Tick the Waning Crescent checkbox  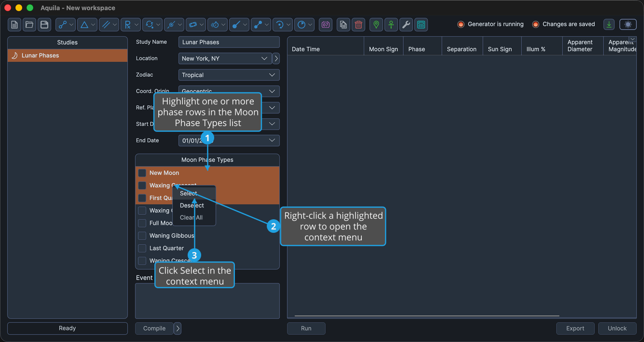142,261
